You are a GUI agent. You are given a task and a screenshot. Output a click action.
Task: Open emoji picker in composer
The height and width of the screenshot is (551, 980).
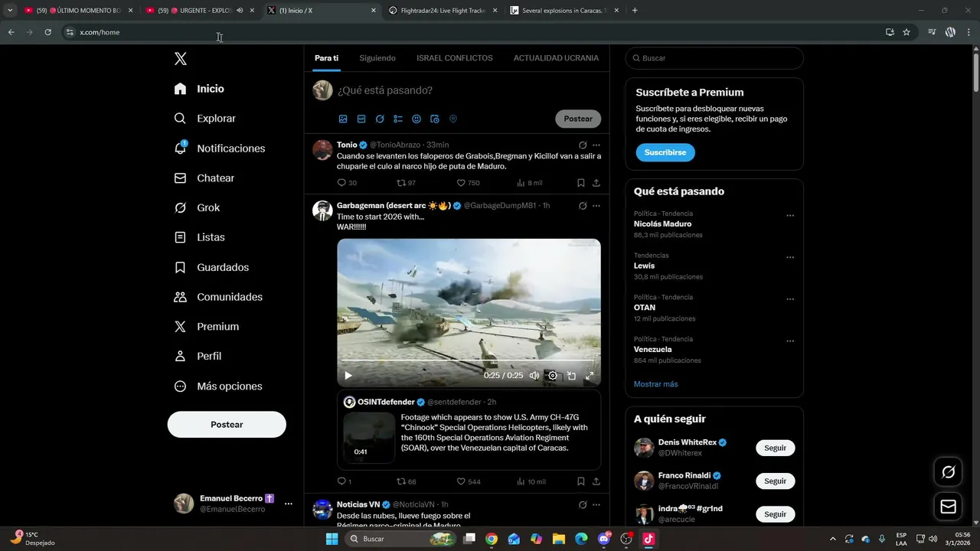click(x=416, y=119)
